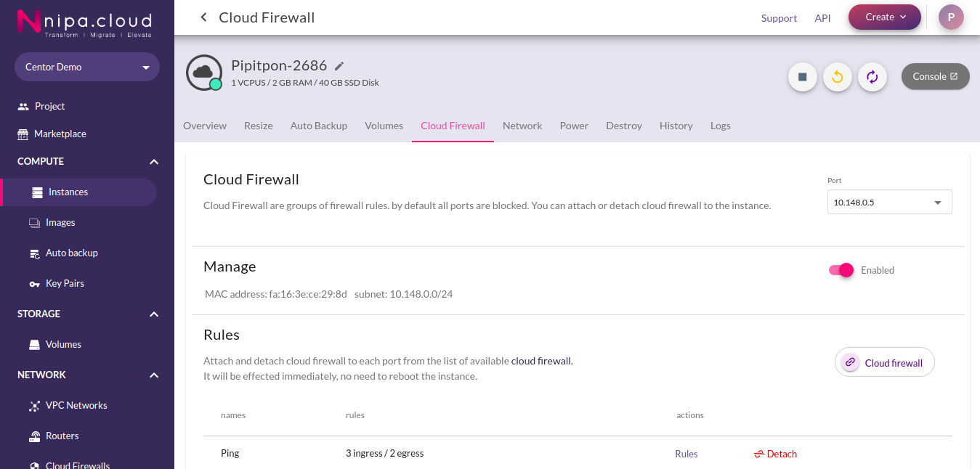This screenshot has width=980, height=469.
Task: Stop the instance with square icon
Action: [x=803, y=77]
